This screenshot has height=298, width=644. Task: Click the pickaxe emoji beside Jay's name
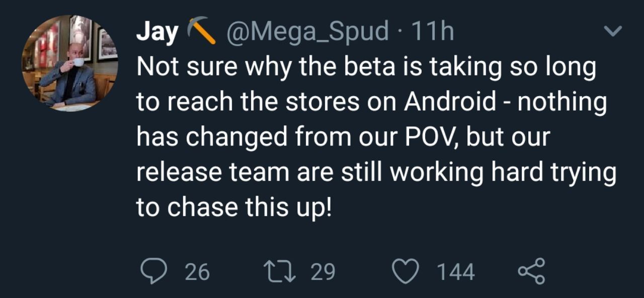pyautogui.click(x=201, y=31)
